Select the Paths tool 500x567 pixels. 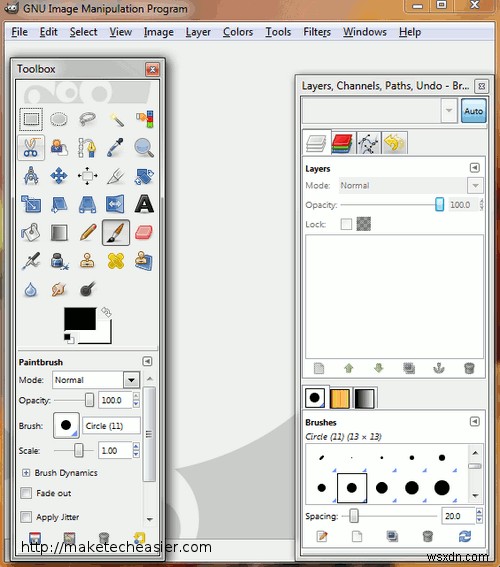[87, 148]
